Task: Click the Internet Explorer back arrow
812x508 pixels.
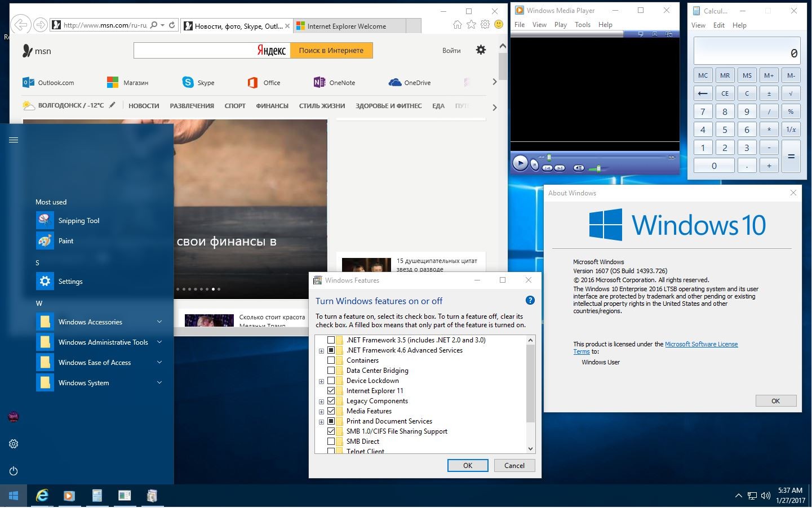Action: [x=21, y=24]
